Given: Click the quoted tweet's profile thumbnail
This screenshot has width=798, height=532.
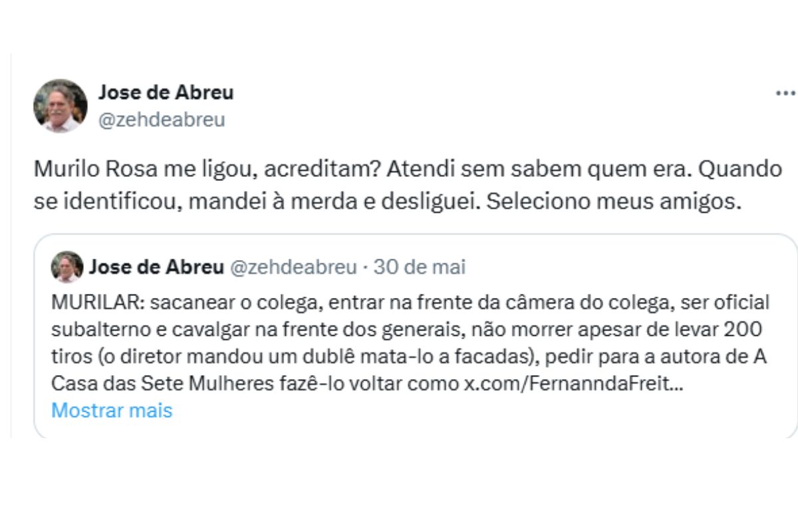Looking at the screenshot, I should coord(66,267).
